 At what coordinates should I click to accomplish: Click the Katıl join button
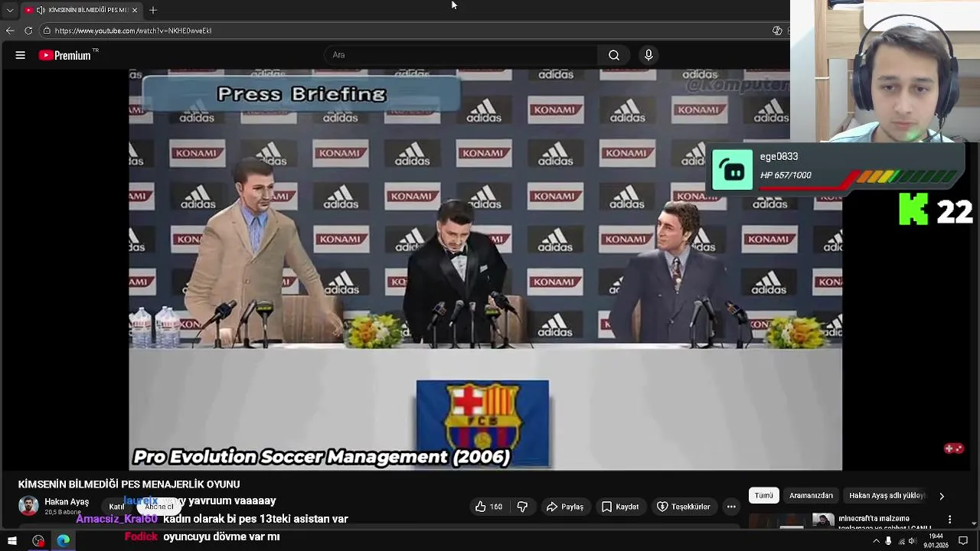tap(116, 507)
